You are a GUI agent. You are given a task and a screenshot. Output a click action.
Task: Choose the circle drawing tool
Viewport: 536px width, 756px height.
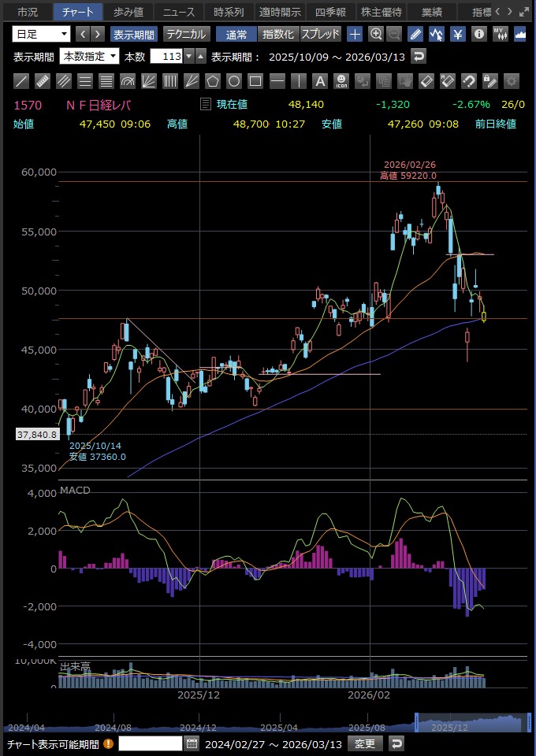tap(234, 80)
